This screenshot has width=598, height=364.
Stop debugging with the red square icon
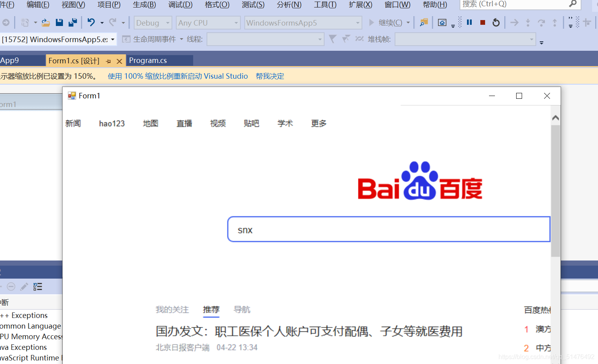click(x=482, y=22)
